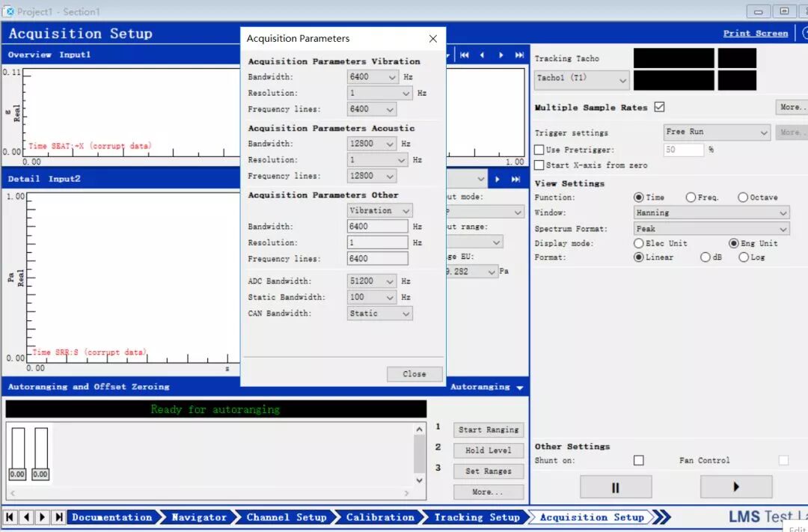Go to previous workflow step arrow
Screen dimensions: 808x532
point(26,517)
